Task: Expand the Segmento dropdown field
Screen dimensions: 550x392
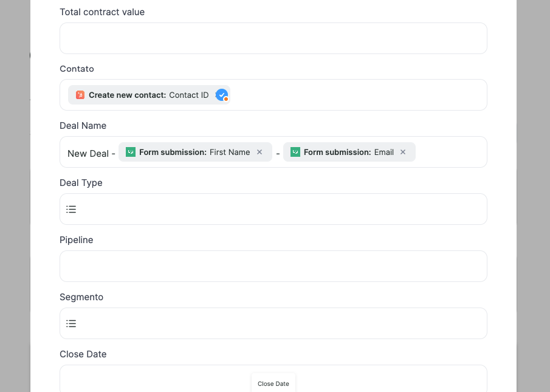Action: click(273, 323)
